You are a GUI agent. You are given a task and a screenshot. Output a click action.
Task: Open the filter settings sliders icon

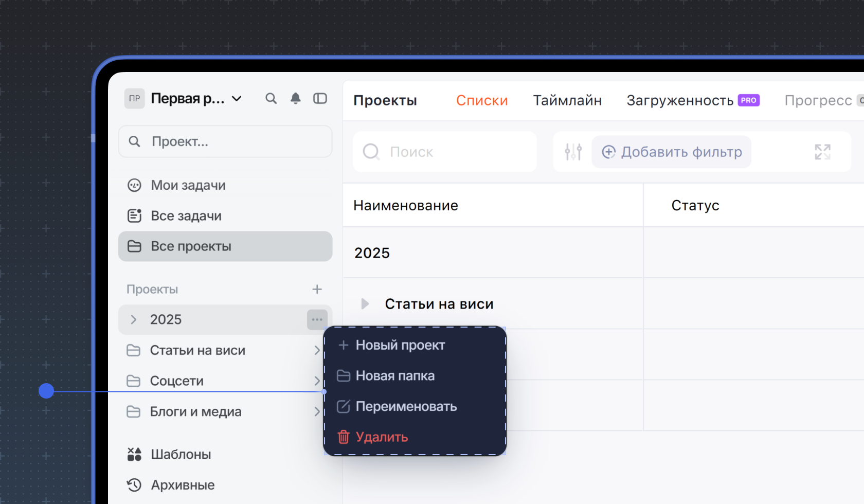pyautogui.click(x=573, y=152)
